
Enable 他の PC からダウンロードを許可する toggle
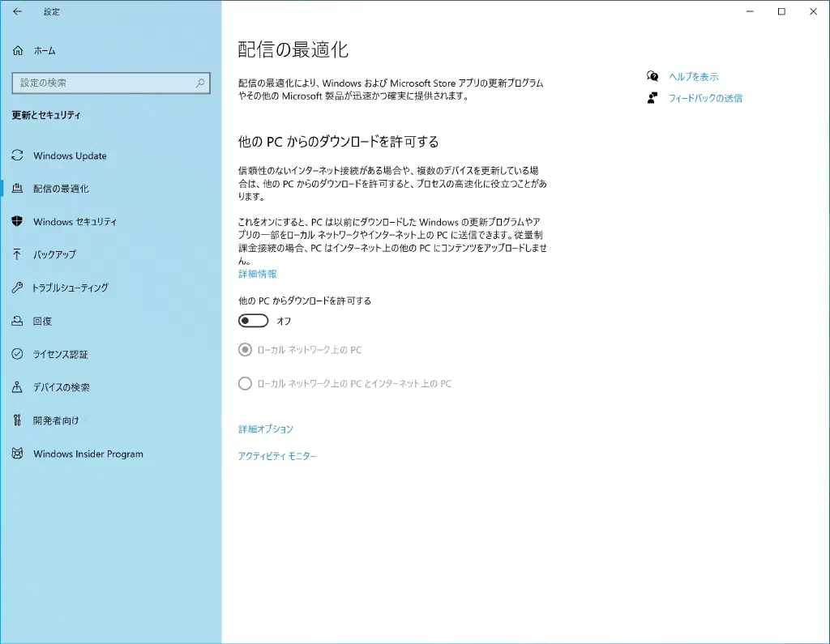tap(253, 321)
